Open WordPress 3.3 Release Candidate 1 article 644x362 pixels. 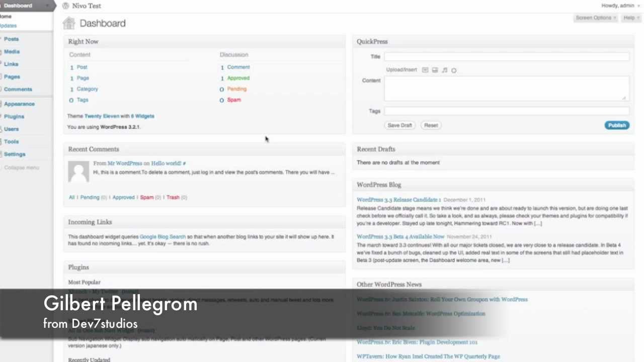coord(398,200)
